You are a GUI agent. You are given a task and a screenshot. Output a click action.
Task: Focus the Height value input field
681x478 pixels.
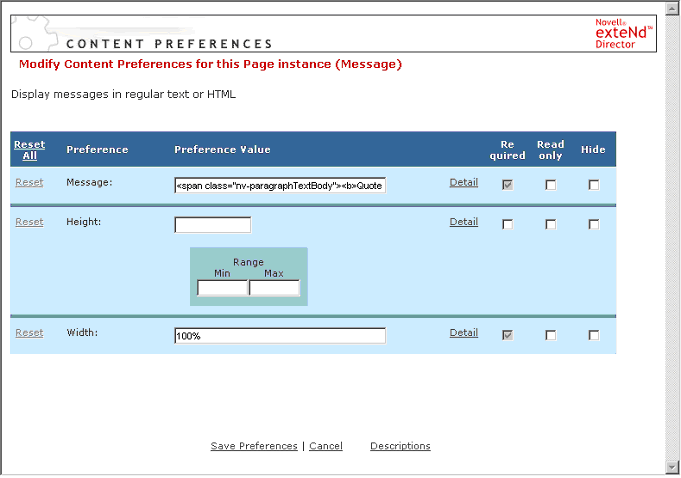[x=213, y=225]
